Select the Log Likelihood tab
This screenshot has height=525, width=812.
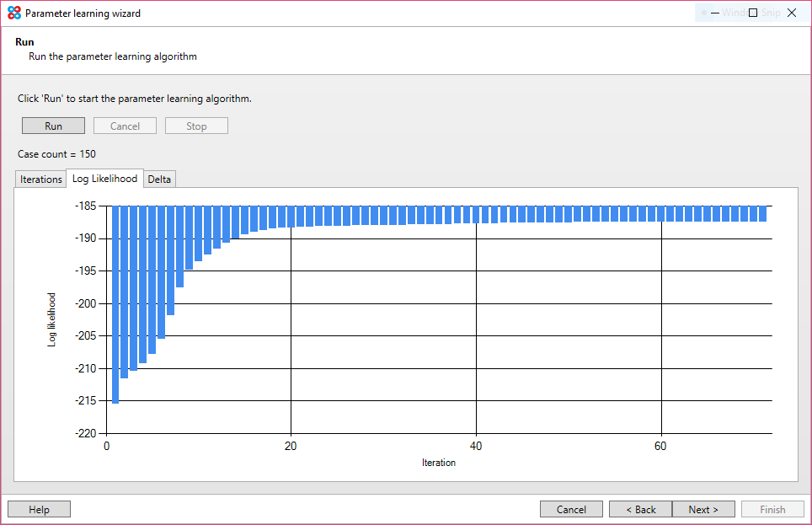[x=105, y=178]
